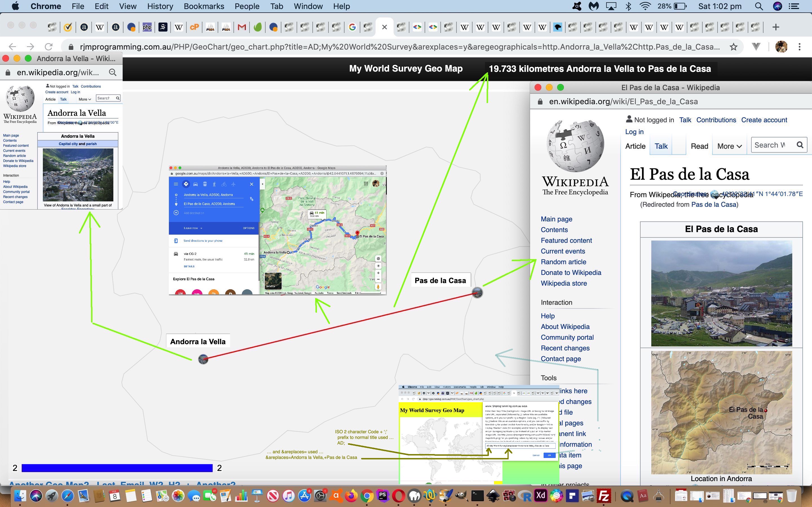This screenshot has width=812, height=507.
Task: Open the Bookmarks menu in the menu bar
Action: click(x=204, y=6)
